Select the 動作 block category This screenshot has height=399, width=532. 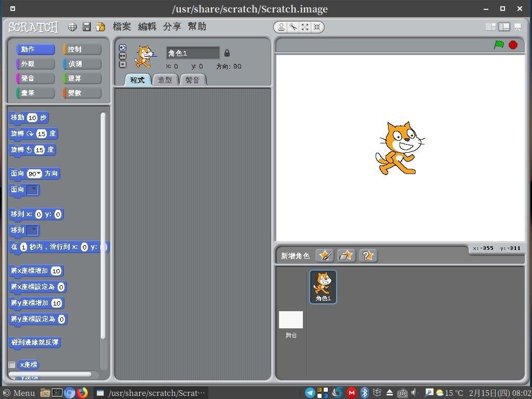coord(35,49)
